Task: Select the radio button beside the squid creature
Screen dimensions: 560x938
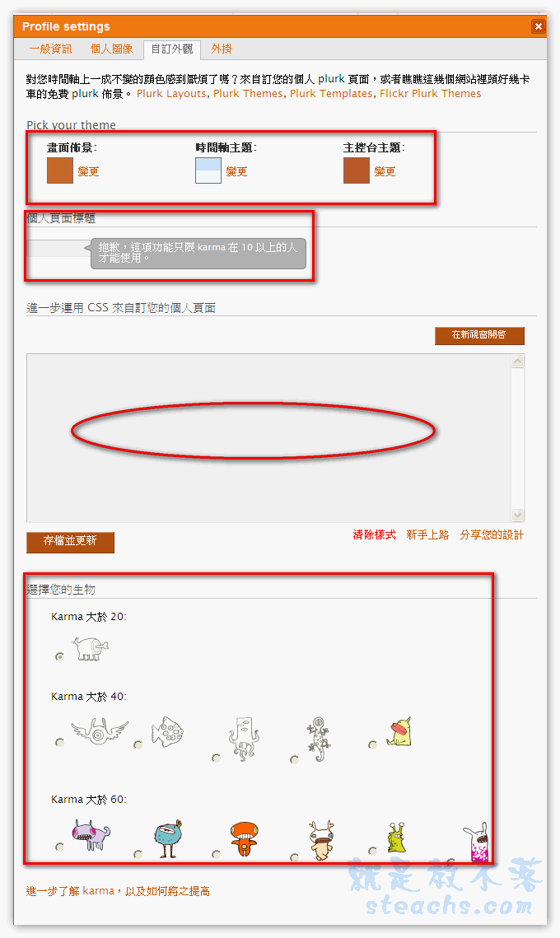Action: (216, 758)
